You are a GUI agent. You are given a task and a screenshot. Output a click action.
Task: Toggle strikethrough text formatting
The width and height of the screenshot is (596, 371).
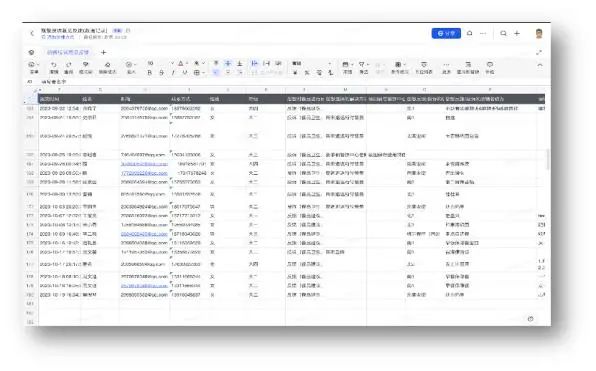(162, 73)
